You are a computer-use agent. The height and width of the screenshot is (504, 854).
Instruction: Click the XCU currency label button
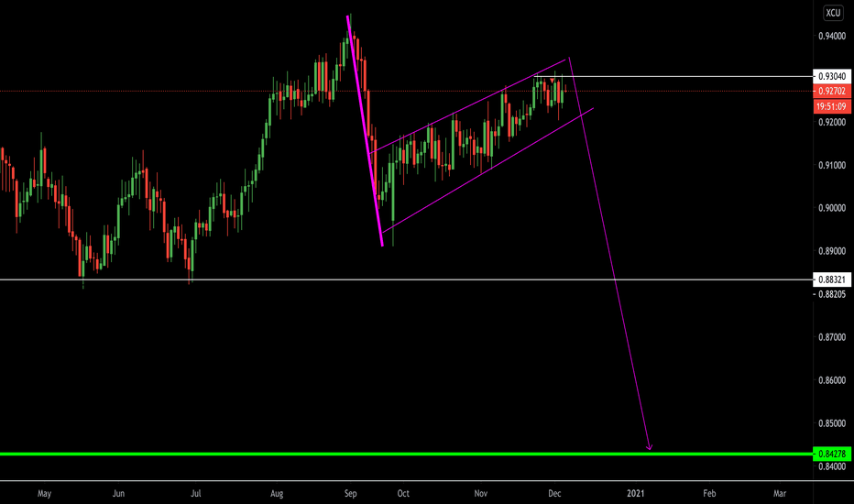pyautogui.click(x=833, y=13)
